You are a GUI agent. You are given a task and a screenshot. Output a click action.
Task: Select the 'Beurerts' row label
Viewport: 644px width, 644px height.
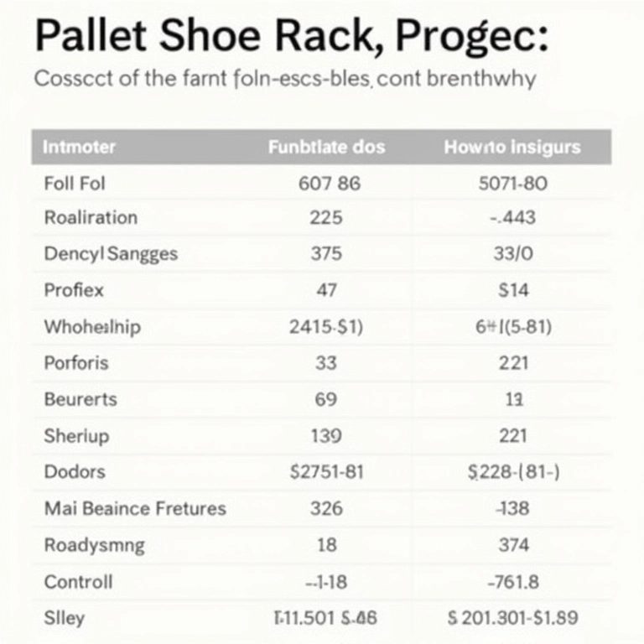(x=80, y=399)
